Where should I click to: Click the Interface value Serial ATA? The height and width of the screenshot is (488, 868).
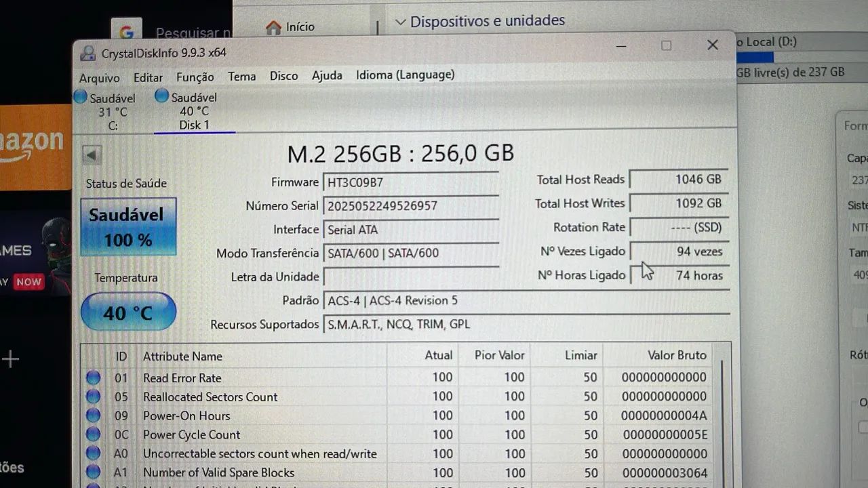[x=411, y=230]
